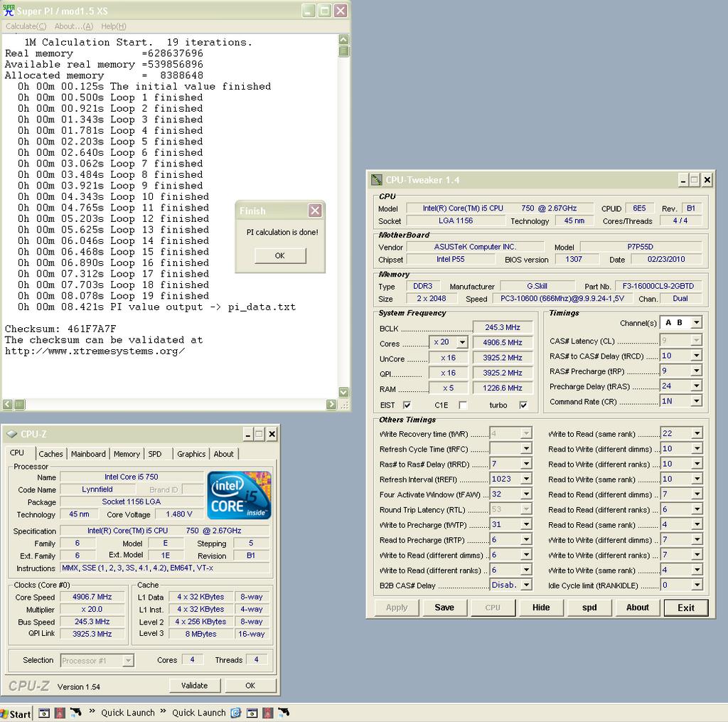Click the Intel Core i5 logo in CPU-Z
Screen dimensions: 728x722
point(239,495)
